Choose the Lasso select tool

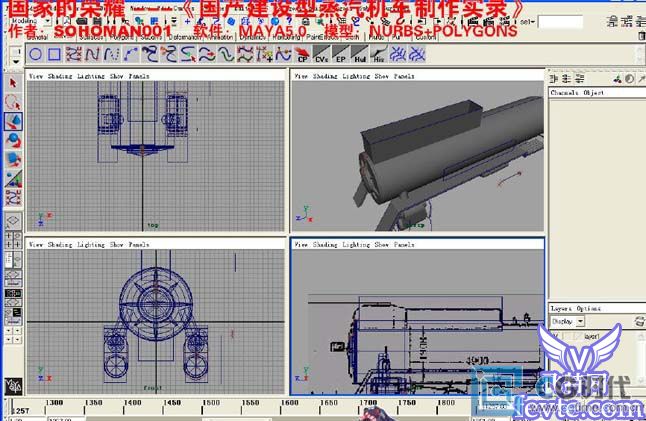[x=13, y=102]
